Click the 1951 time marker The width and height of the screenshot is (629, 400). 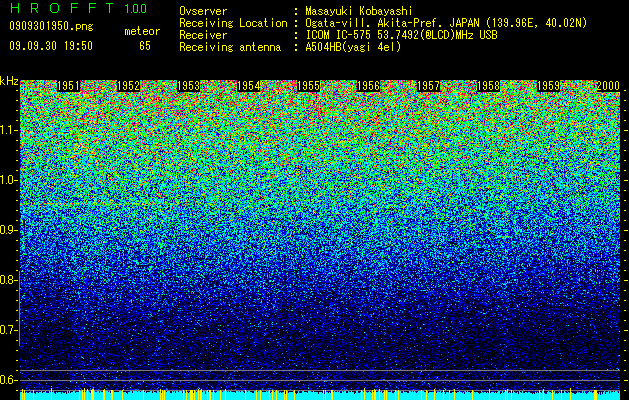(x=69, y=86)
